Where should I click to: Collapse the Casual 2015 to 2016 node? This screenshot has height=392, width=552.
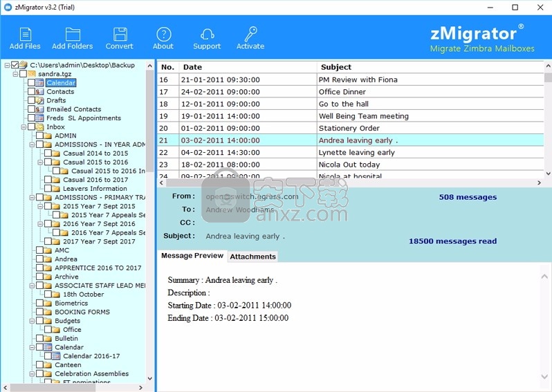pyautogui.click(x=40, y=162)
